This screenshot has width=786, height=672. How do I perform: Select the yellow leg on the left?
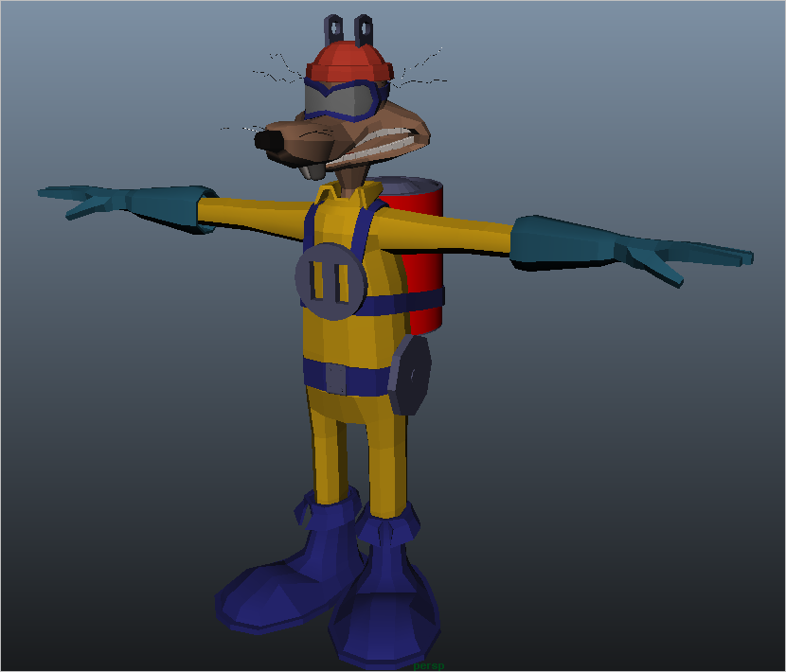[x=330, y=445]
